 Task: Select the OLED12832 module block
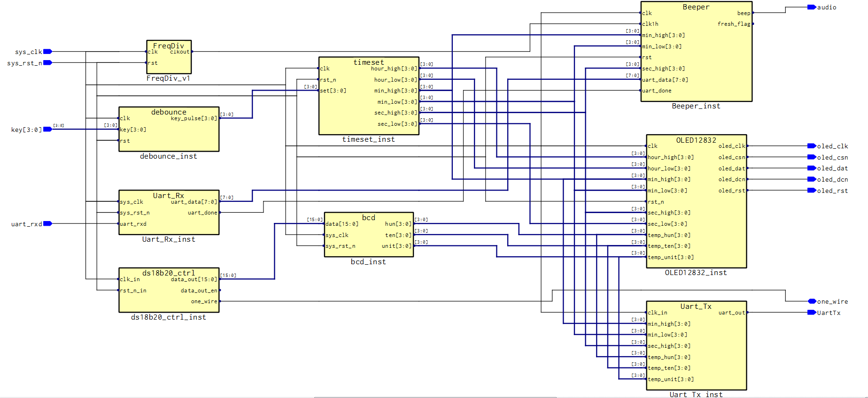(697, 201)
